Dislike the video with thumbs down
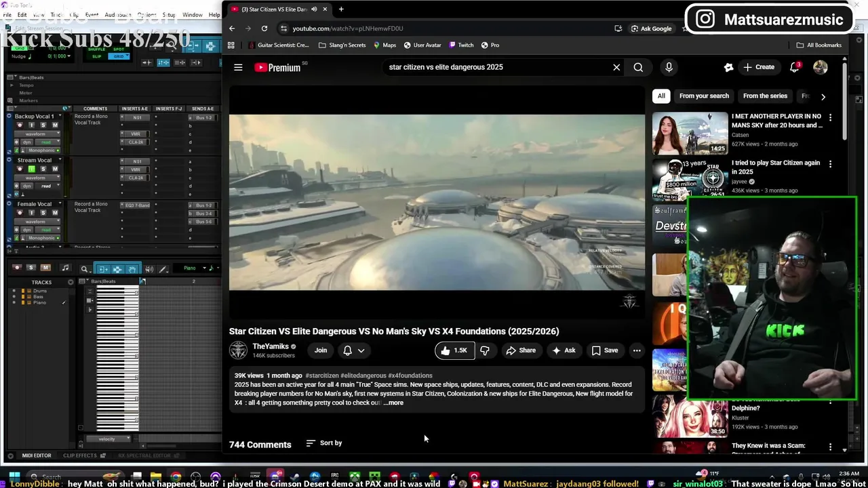Viewport: 868px width, 488px height. tap(485, 350)
